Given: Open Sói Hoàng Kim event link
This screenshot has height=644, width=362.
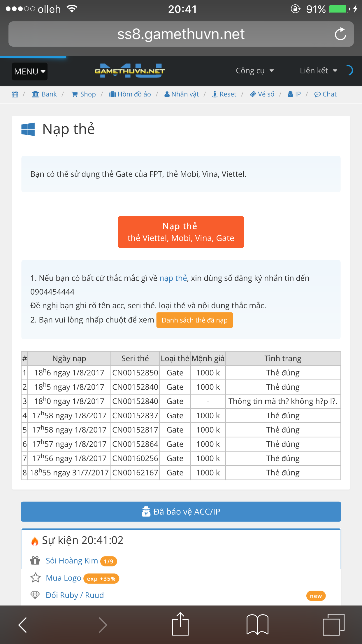Looking at the screenshot, I should pyautogui.click(x=72, y=561).
